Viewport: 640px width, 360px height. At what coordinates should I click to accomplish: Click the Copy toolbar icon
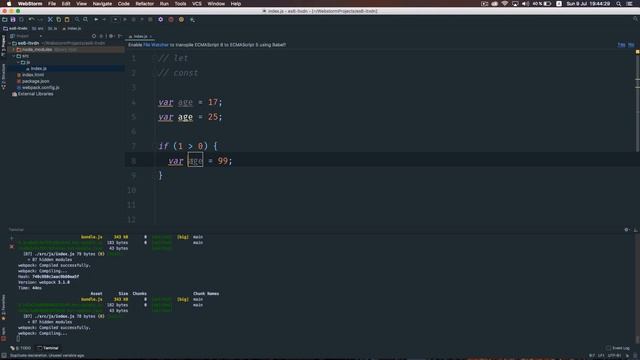point(58,19)
